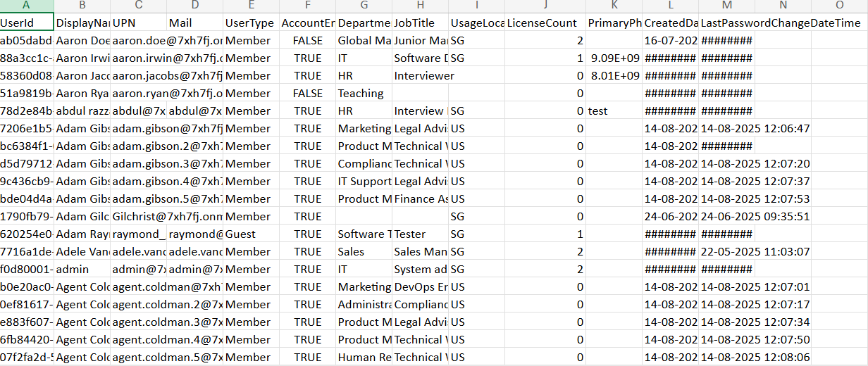Click the 'Finance As' job title cell

pos(420,199)
